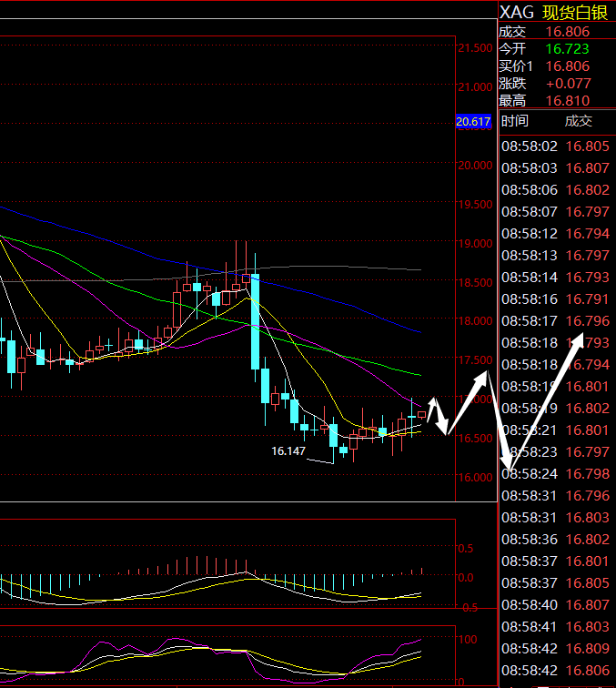
Task: Click the 16.147 low price label
Action: pos(288,450)
